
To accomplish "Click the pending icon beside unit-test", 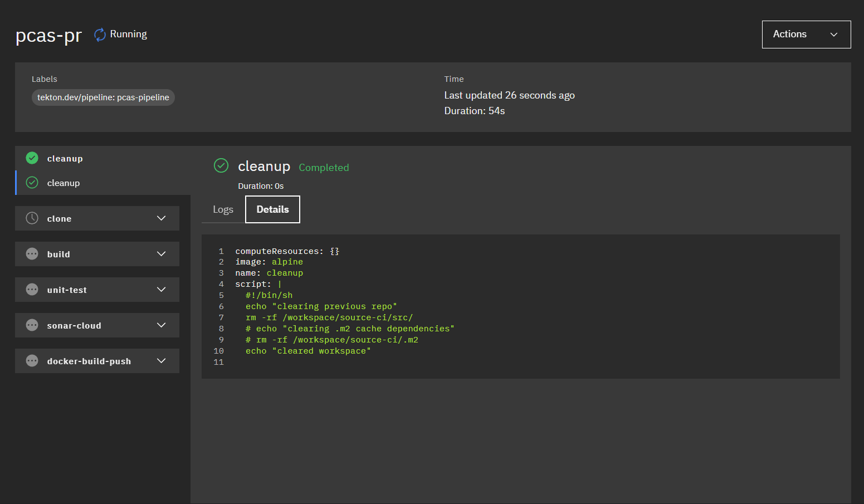I will click(32, 290).
